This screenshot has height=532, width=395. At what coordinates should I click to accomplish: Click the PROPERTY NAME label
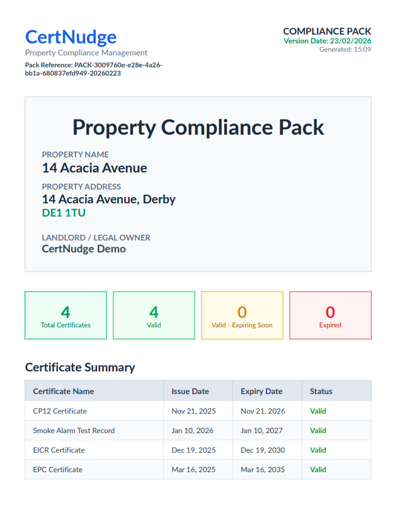[x=76, y=154]
